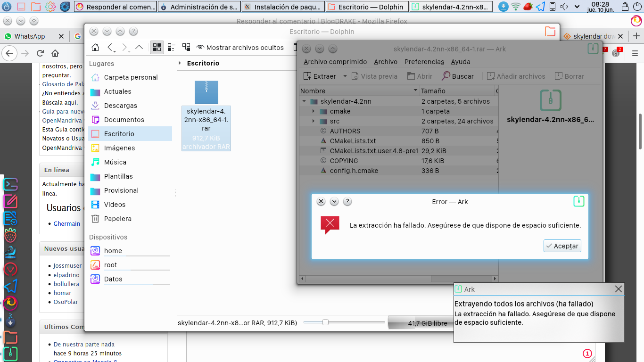
Task: Collapse the skylendar-4.2nn folder in Ark
Action: click(x=304, y=101)
